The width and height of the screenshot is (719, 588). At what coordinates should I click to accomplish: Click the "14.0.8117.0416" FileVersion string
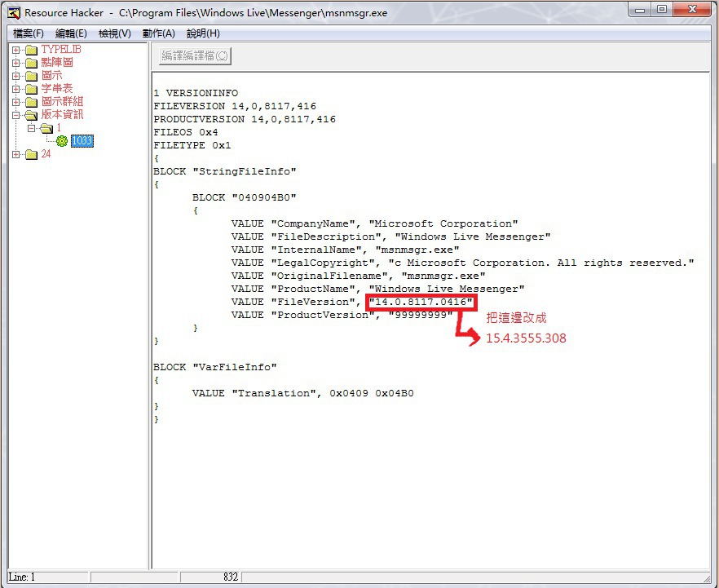click(x=421, y=302)
